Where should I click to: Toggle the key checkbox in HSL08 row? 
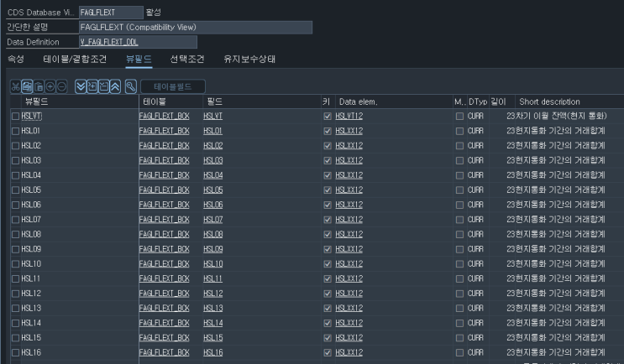[328, 235]
